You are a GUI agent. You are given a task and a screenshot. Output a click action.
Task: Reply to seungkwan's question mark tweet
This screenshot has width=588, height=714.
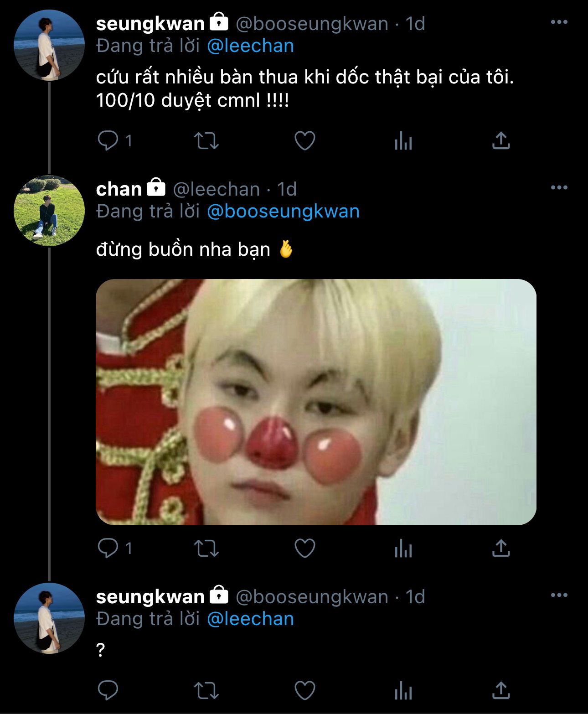(x=108, y=690)
